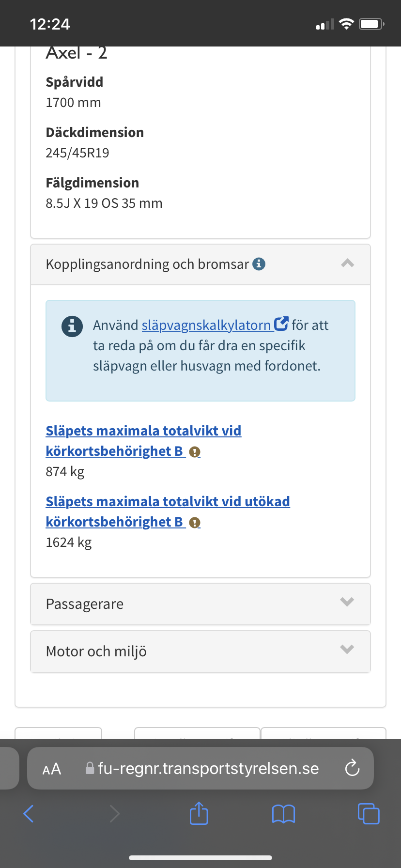Tap the lock icon in the address bar
Image resolution: width=401 pixels, height=868 pixels.
coord(90,768)
